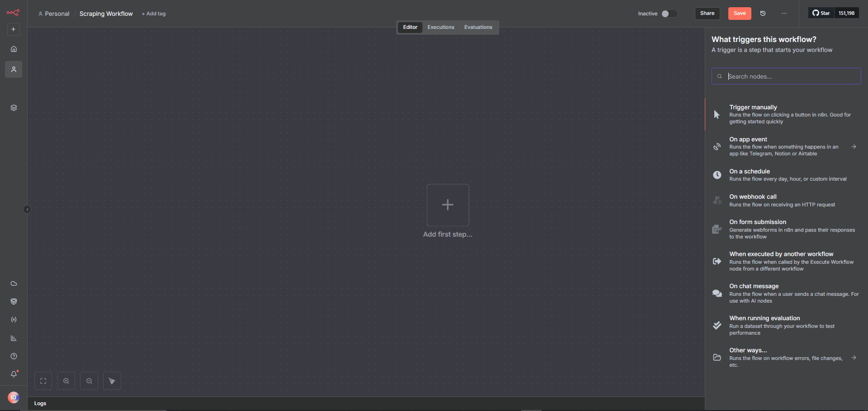
Task: Open the cloud admin panel icon
Action: coord(14,284)
